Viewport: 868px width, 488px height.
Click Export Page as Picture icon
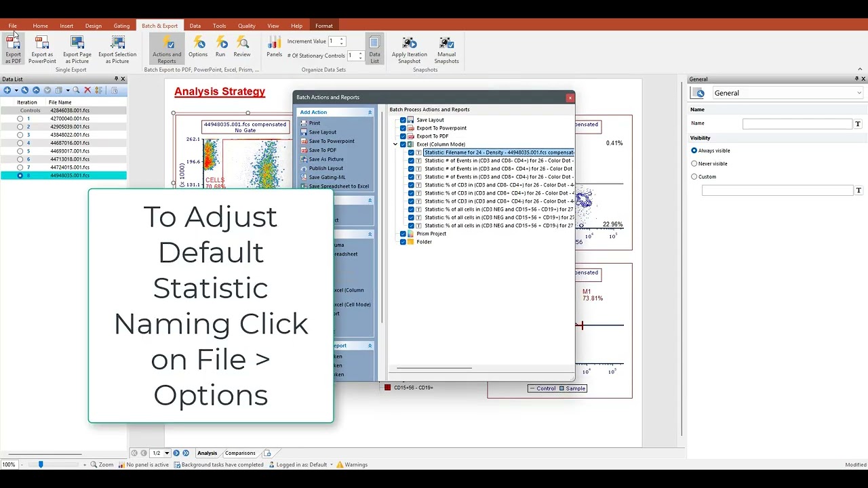tap(77, 50)
